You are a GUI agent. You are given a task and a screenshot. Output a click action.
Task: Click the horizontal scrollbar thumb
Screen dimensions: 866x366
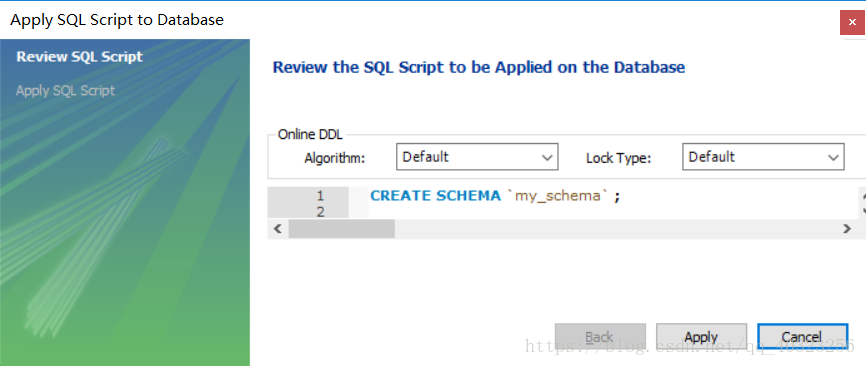coord(341,229)
